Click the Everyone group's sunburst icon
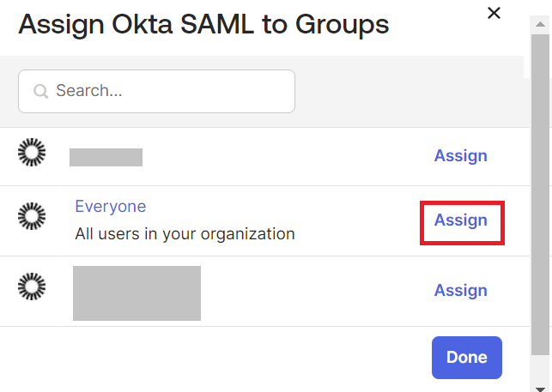Screen dimensions: 552x392 32,217
